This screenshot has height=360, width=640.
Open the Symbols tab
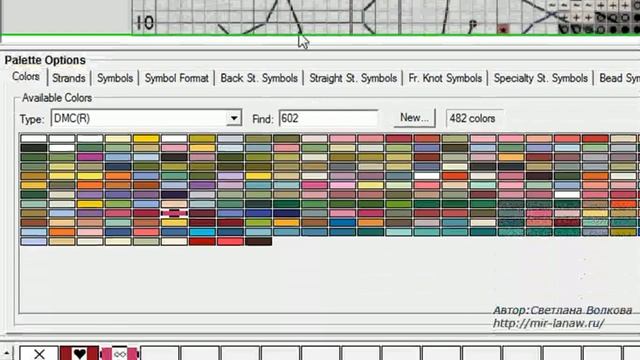coord(115,78)
